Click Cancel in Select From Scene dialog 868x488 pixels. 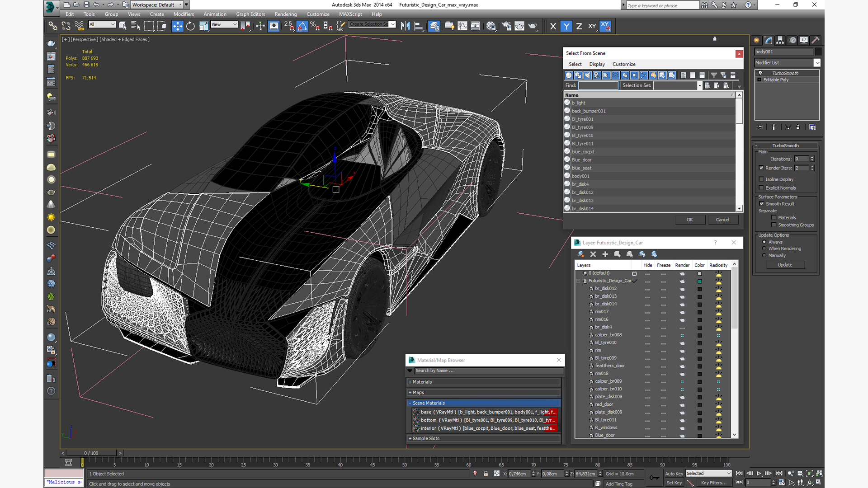722,220
